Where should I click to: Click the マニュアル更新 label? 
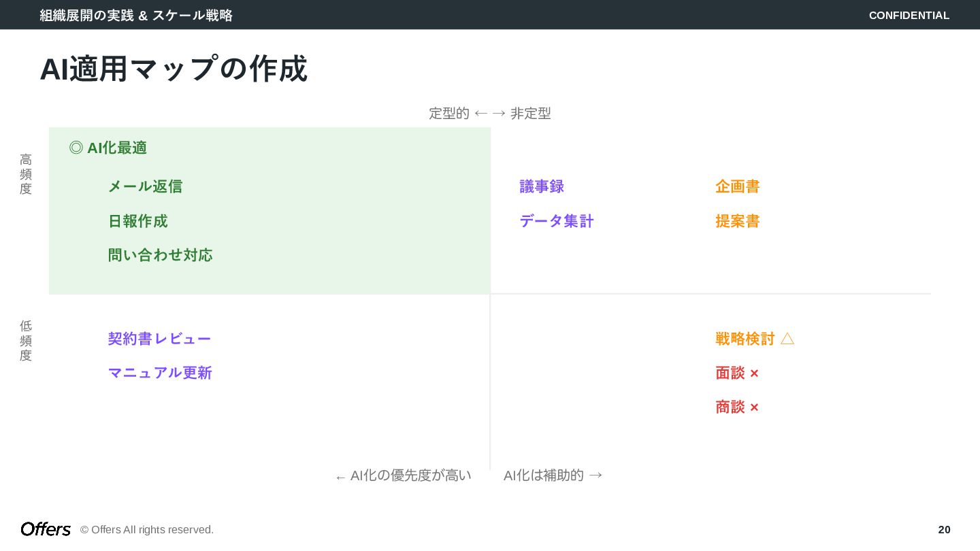[160, 373]
